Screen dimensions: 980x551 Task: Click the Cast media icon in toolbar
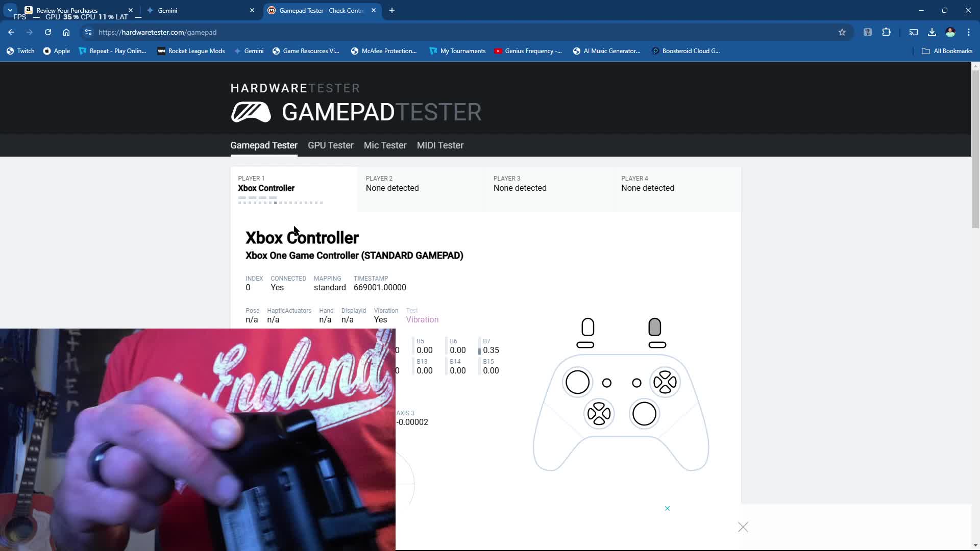click(914, 32)
